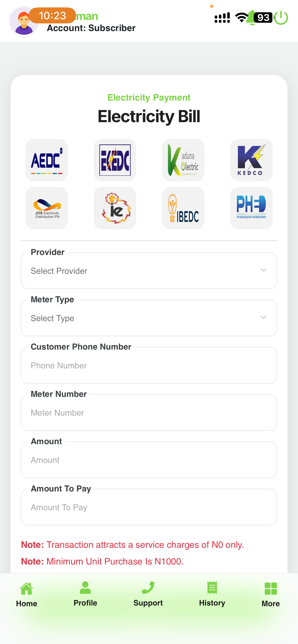Select the AEDC provider logo

(x=47, y=160)
